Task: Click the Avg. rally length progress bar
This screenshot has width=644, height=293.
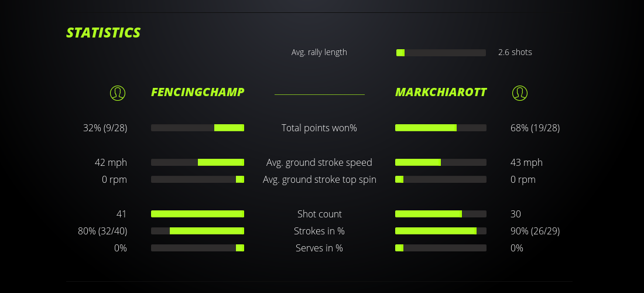Action: pos(441,53)
